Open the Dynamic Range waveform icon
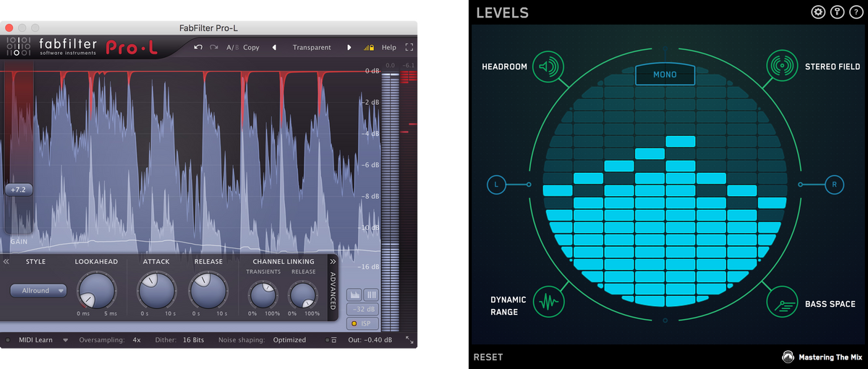 (x=549, y=301)
